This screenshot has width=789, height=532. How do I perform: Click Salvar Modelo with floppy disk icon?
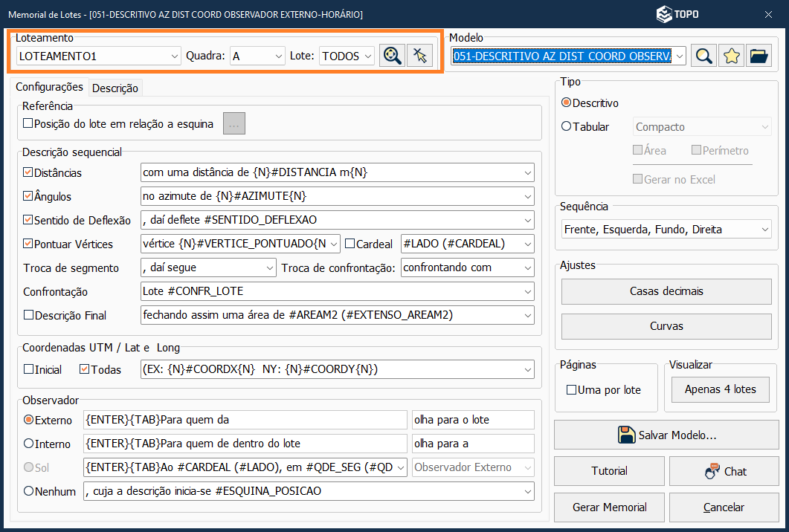[x=666, y=435]
